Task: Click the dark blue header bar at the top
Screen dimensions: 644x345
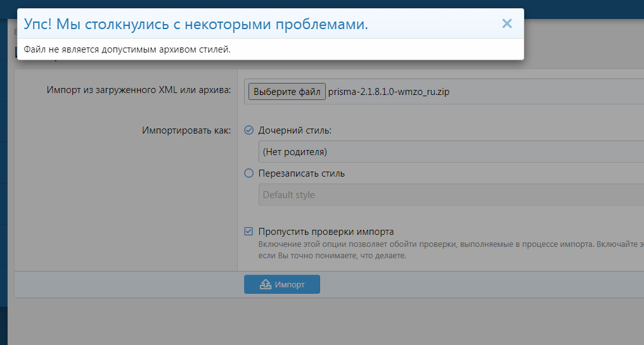Action: click(x=583, y=9)
